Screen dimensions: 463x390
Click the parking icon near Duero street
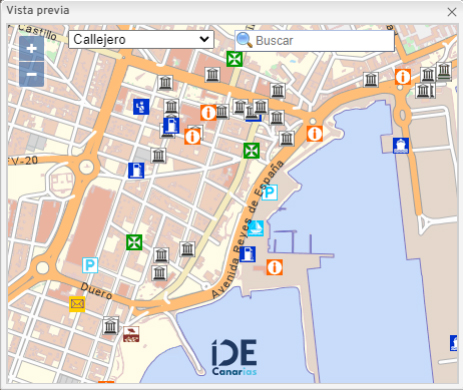coord(90,265)
